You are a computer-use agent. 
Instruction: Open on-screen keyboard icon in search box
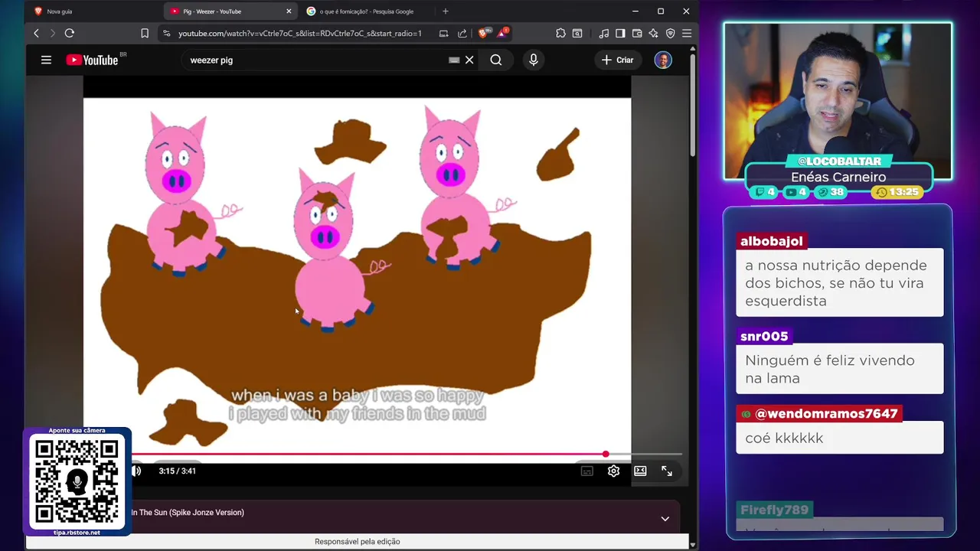tap(454, 60)
